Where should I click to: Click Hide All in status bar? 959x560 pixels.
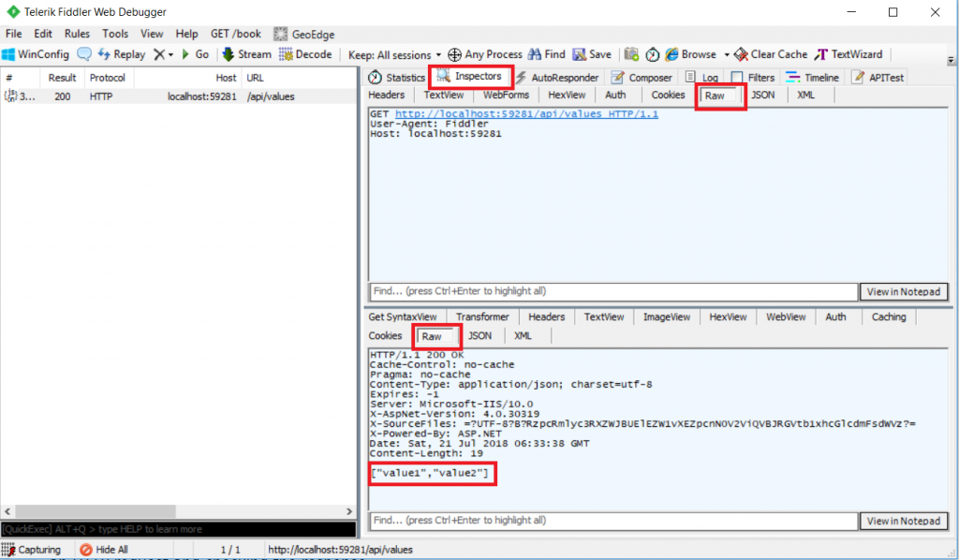point(104,550)
